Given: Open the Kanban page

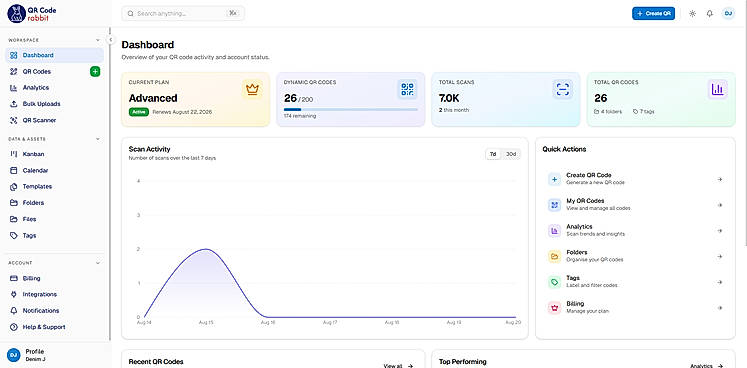Looking at the screenshot, I should click(x=54, y=154).
